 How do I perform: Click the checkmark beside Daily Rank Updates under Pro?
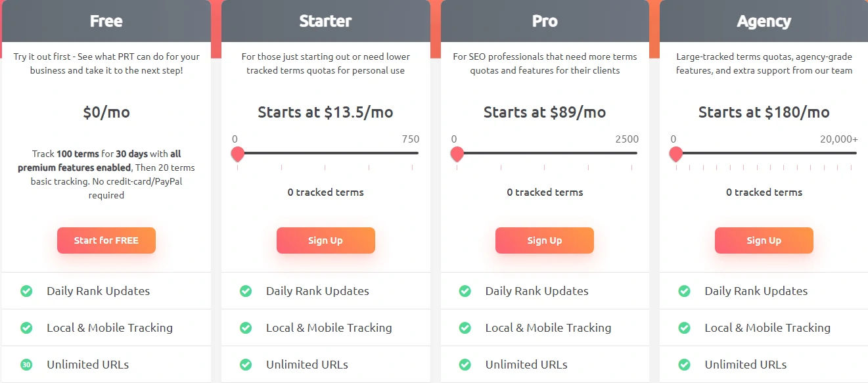[465, 290]
